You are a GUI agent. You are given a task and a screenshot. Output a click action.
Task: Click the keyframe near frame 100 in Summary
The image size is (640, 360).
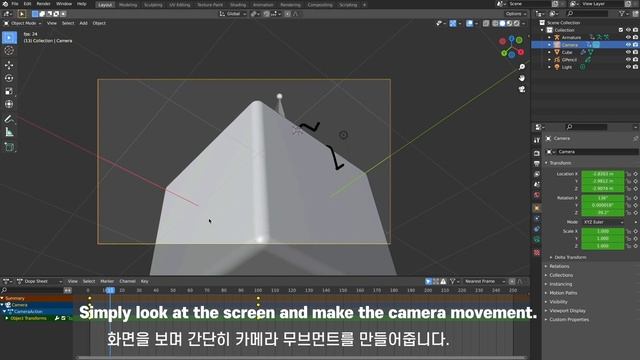[x=258, y=299]
